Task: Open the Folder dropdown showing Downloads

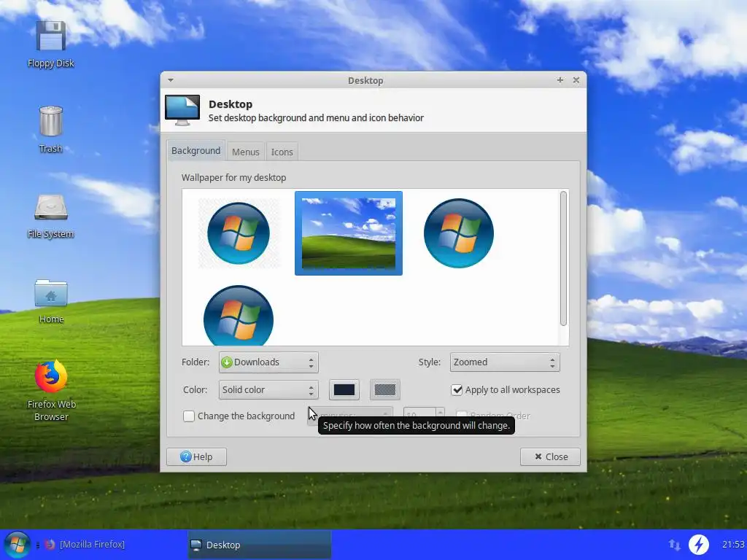Action: [268, 362]
